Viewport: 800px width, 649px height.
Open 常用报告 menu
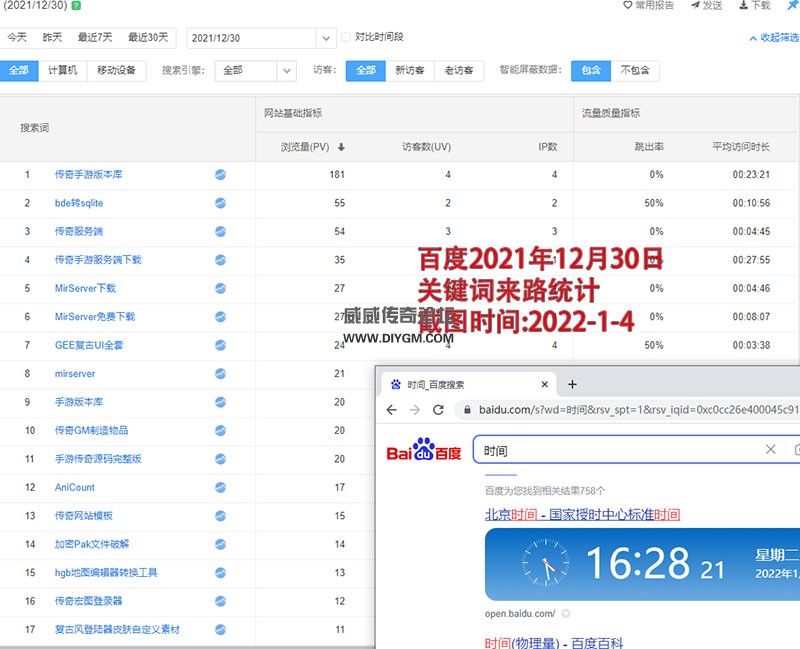pos(648,6)
